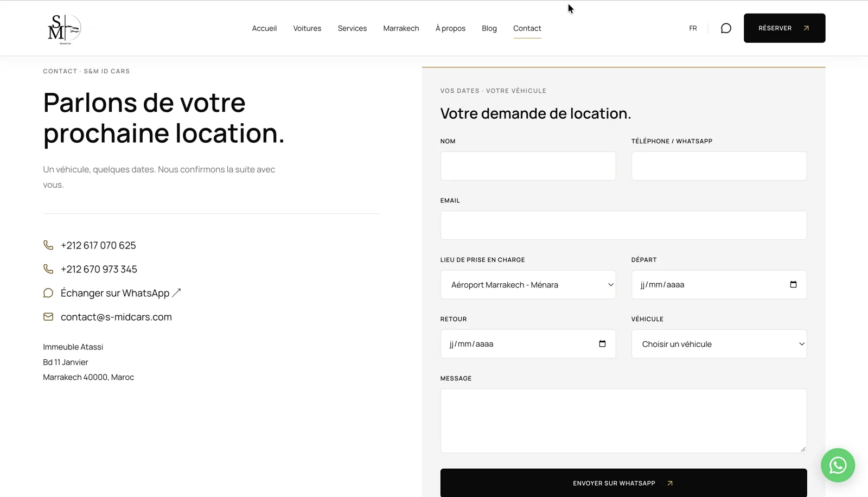Open the calendar picker in the Départ field
The image size is (868, 497).
coord(793,284)
